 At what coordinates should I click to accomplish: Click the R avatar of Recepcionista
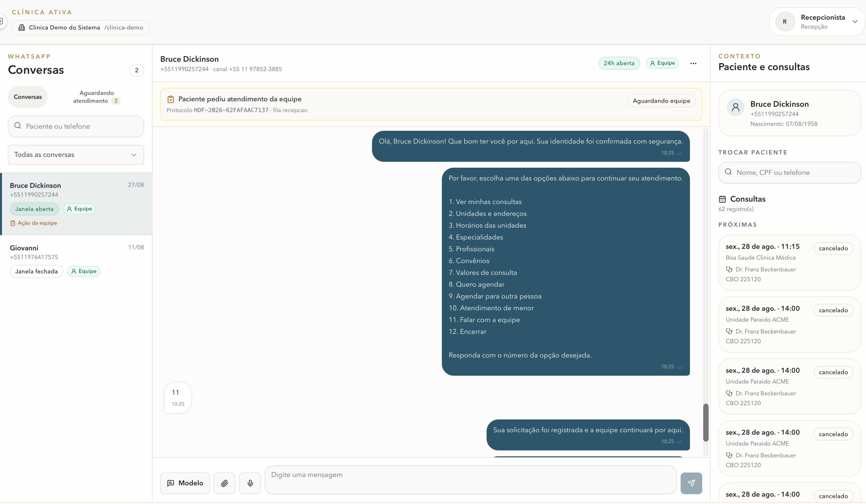(x=785, y=22)
